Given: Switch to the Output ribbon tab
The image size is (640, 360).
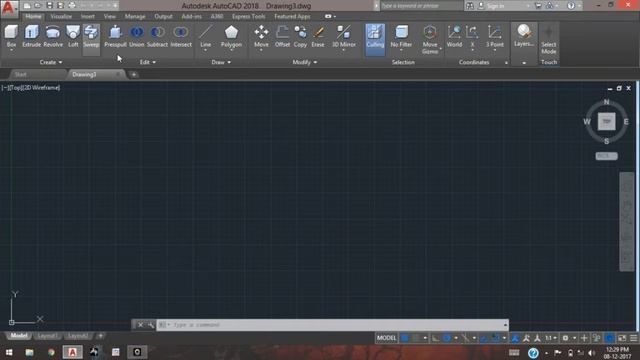Looking at the screenshot, I should [163, 16].
